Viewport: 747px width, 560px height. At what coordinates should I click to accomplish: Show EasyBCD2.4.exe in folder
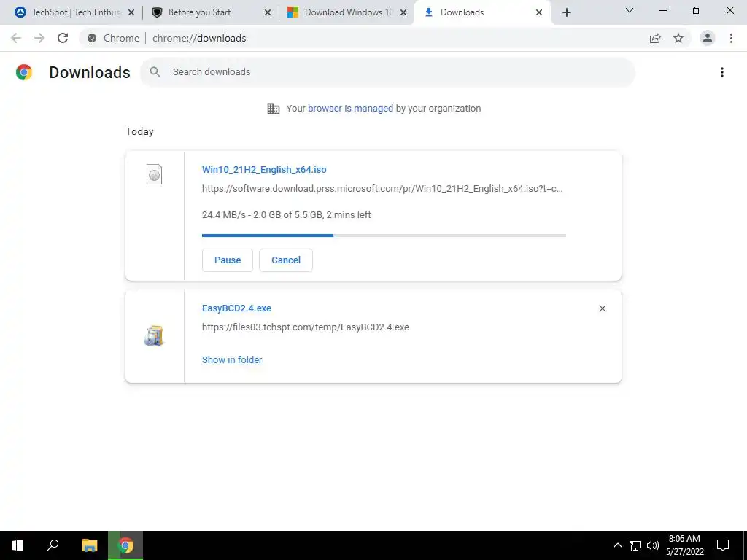pyautogui.click(x=232, y=360)
